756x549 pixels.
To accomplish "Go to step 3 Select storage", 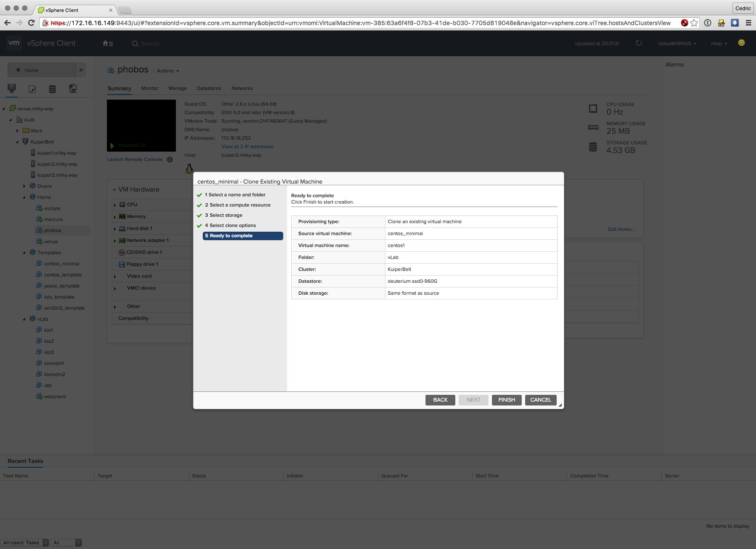I will (x=226, y=215).
